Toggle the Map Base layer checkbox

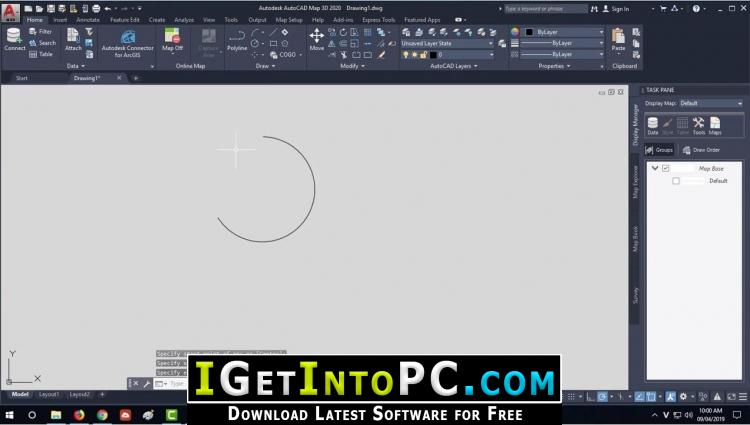[665, 168]
